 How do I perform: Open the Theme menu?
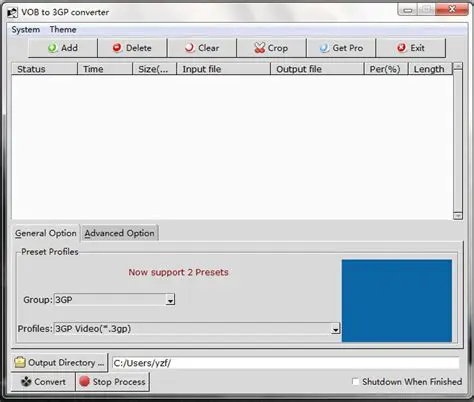pos(63,30)
